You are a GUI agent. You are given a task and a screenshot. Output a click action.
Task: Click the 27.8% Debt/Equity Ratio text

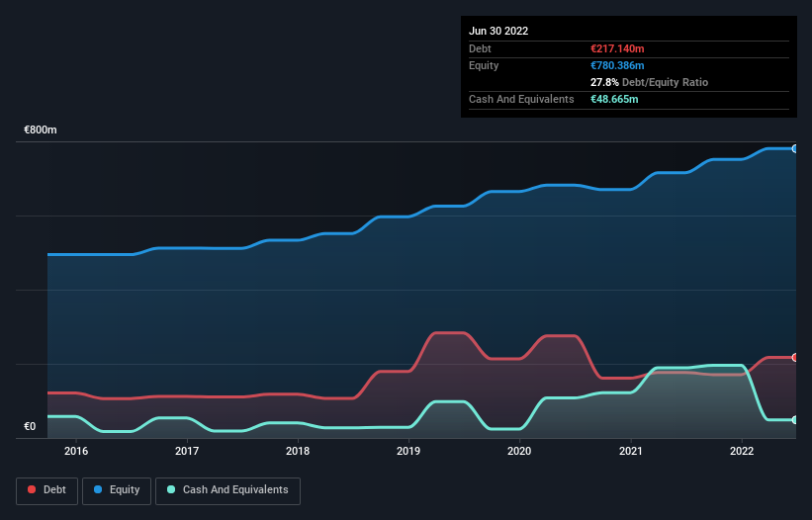650,82
